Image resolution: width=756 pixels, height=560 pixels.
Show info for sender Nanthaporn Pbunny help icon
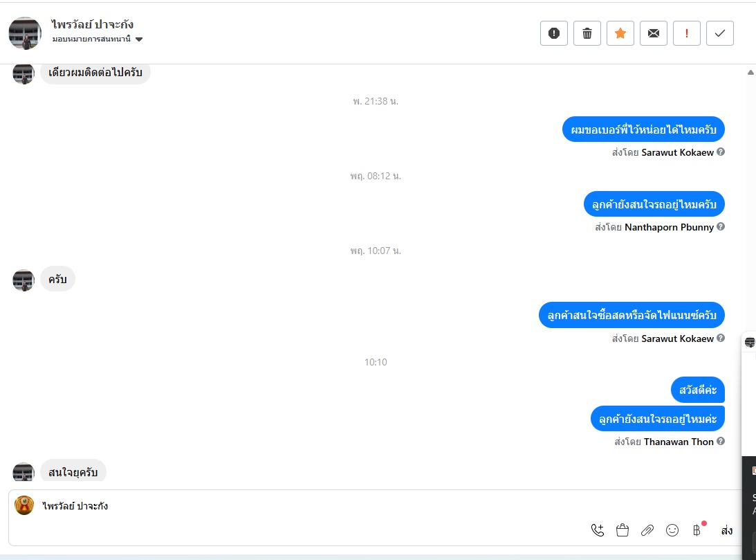[x=720, y=226]
